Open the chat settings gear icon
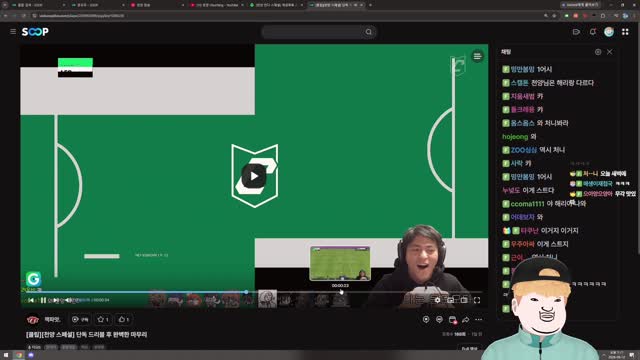This screenshot has width=640, height=360. tap(598, 52)
